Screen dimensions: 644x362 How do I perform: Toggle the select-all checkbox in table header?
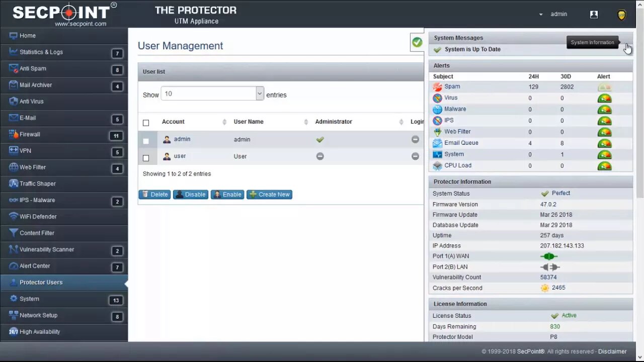pyautogui.click(x=146, y=123)
